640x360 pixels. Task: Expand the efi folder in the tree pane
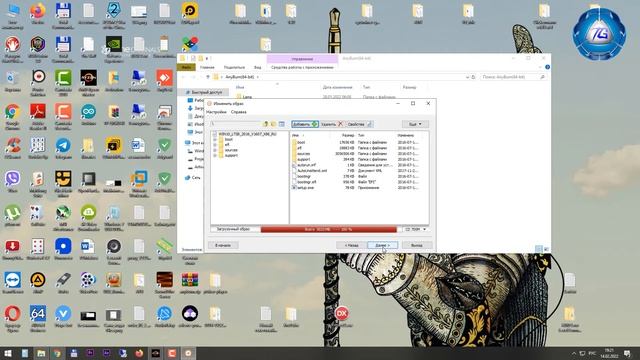click(215, 145)
